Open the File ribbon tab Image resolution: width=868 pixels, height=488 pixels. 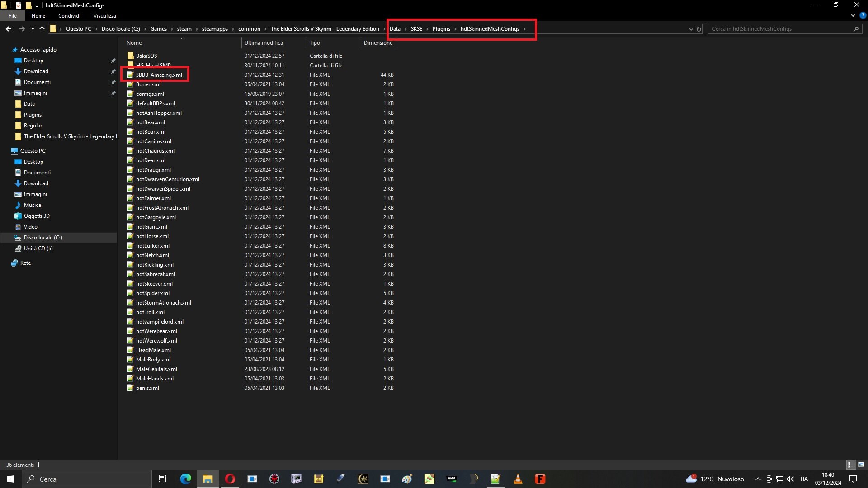click(13, 16)
